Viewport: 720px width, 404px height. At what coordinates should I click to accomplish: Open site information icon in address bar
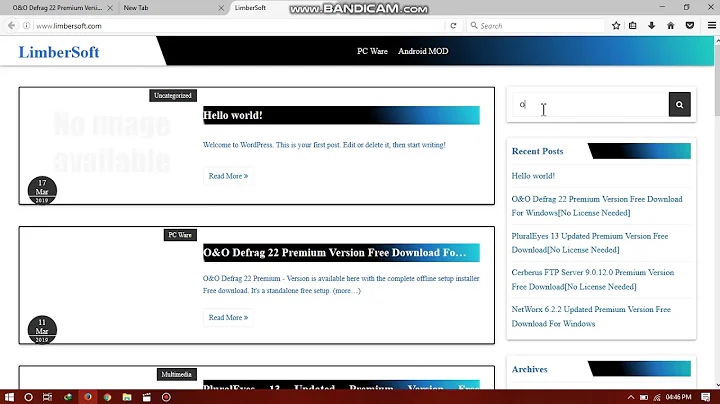tap(27, 26)
